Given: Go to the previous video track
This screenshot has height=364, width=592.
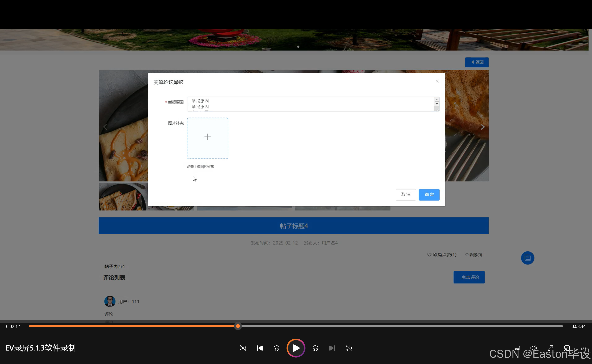Looking at the screenshot, I should [x=260, y=348].
